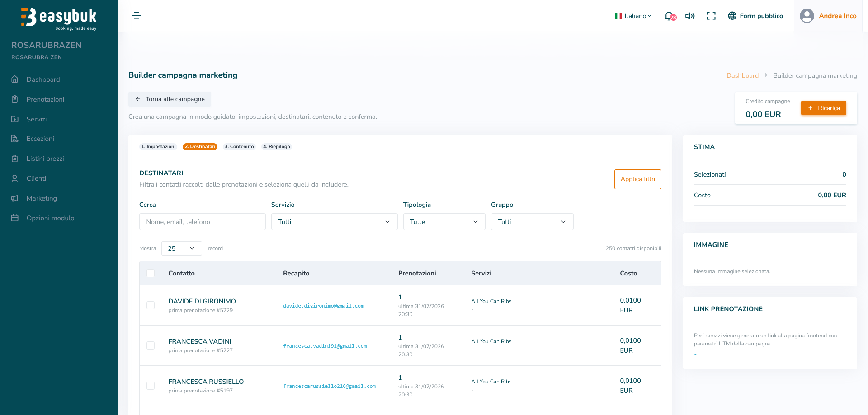Click 'prima prenotazione #5229' text
The width and height of the screenshot is (868, 415).
pos(200,310)
